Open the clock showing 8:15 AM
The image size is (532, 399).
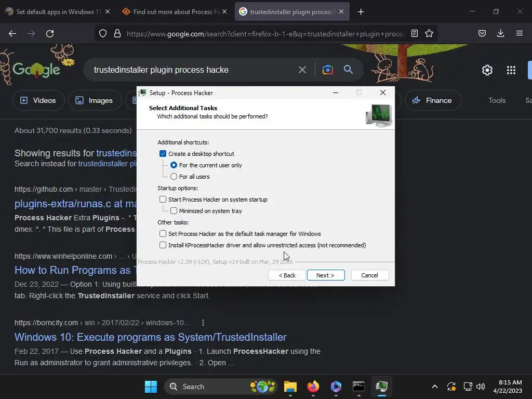tap(508, 387)
